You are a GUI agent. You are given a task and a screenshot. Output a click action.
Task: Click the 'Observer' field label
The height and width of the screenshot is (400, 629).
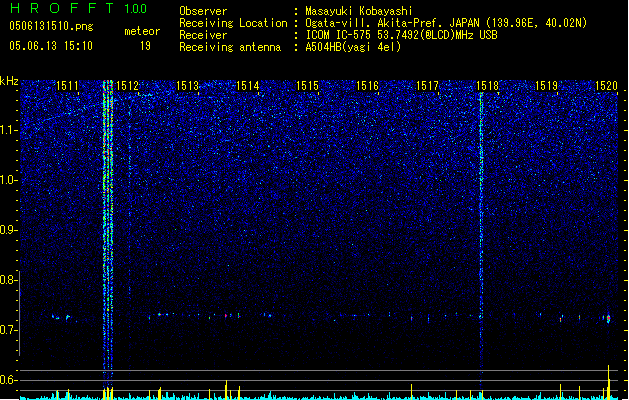tap(203, 11)
